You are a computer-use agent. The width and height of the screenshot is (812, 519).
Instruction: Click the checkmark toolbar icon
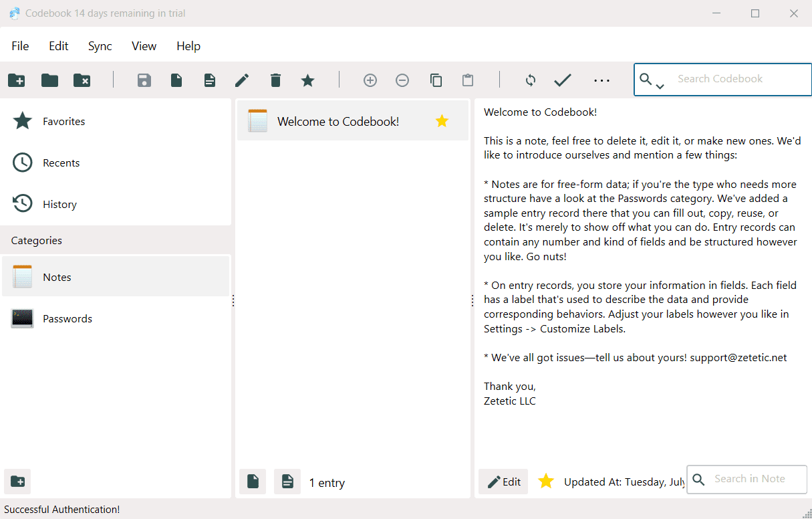coord(563,80)
